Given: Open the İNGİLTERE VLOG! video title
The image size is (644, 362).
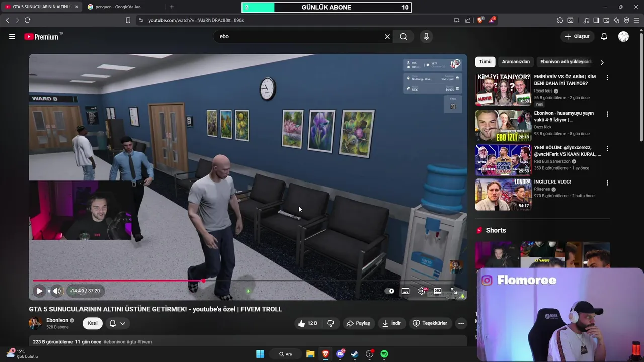Looking at the screenshot, I should pos(552,182).
